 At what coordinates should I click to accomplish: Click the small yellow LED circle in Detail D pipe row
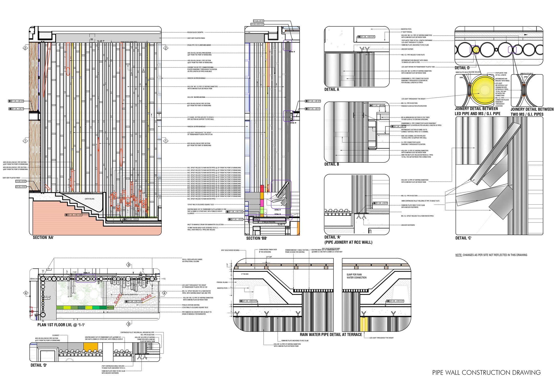[x=476, y=50]
